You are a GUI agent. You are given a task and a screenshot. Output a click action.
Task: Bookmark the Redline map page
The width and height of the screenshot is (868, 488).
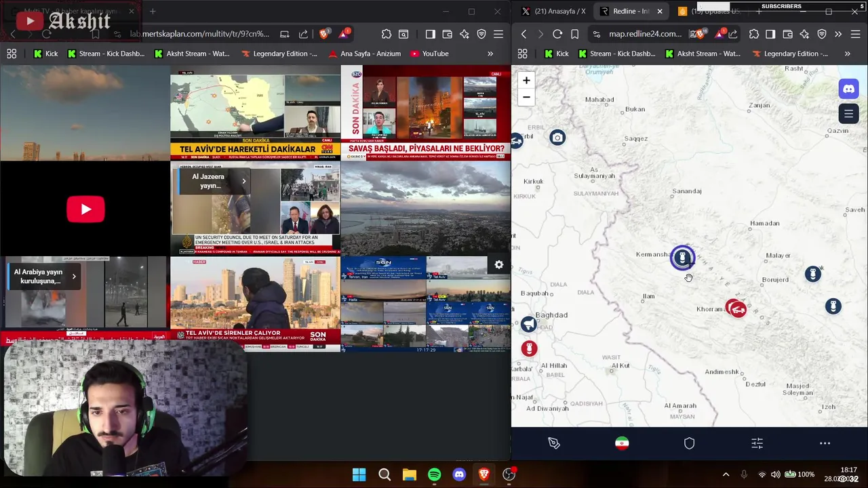[574, 34]
